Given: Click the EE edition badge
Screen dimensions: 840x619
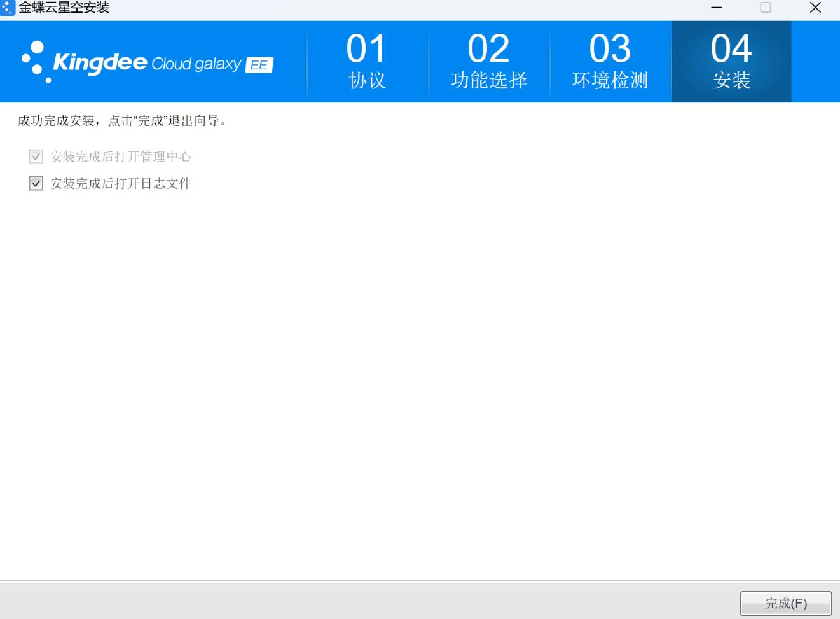Looking at the screenshot, I should [259, 65].
